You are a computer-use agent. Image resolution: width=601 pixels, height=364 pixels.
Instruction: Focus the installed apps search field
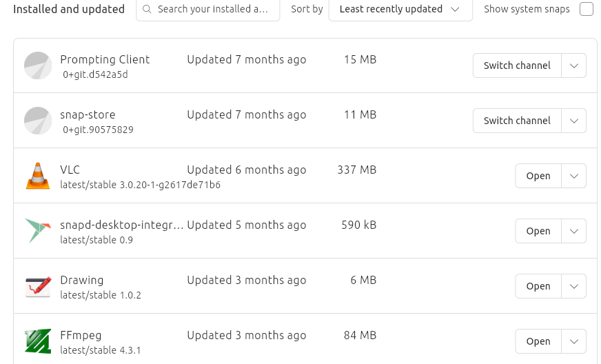[x=212, y=10]
